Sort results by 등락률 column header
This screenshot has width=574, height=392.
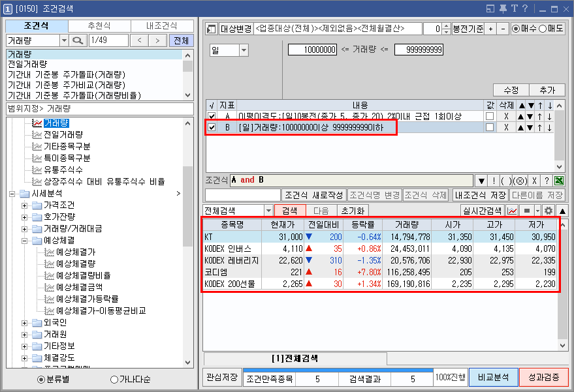click(363, 224)
